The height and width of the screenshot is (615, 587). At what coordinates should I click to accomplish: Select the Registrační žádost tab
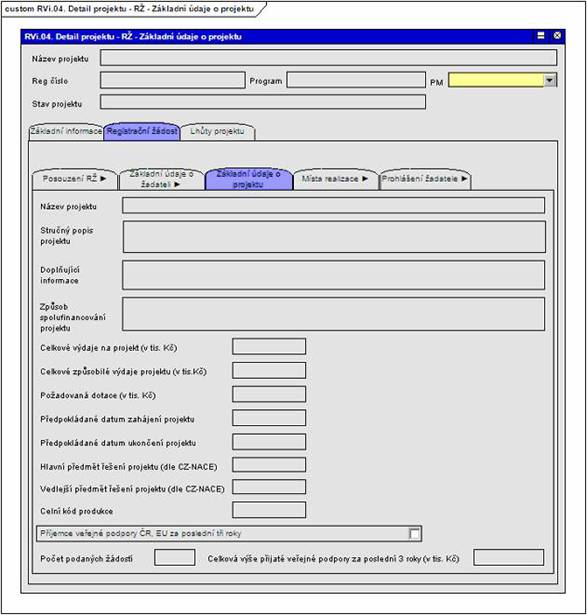click(x=142, y=131)
